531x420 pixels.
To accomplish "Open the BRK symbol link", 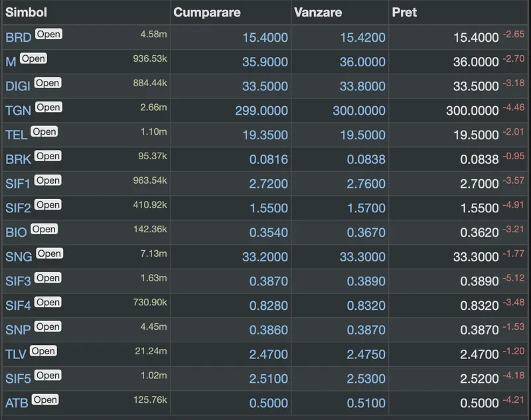I will 18,159.
